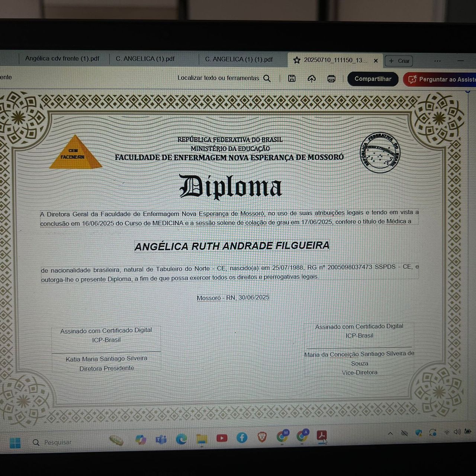
Task: Open Microsoft Teams from the taskbar
Action: (x=161, y=440)
